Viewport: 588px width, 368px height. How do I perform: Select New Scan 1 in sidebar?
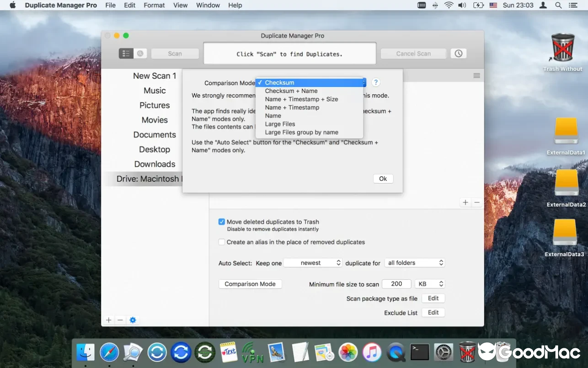point(155,76)
